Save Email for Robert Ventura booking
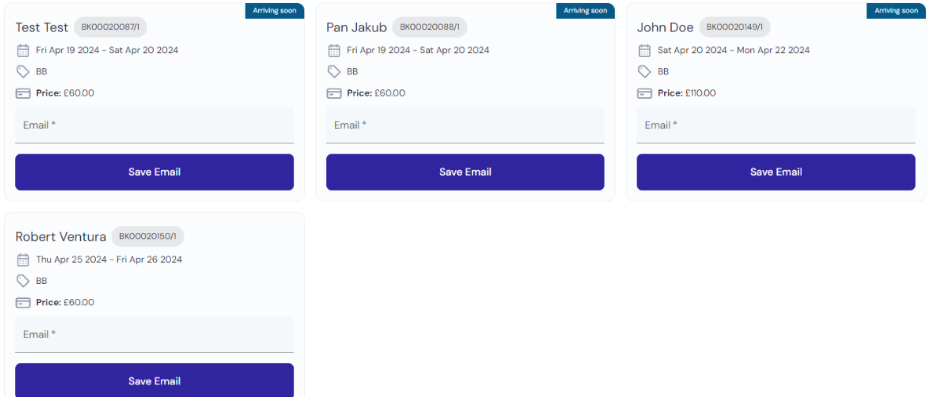Viewport: 937px width, 400px height. (154, 381)
